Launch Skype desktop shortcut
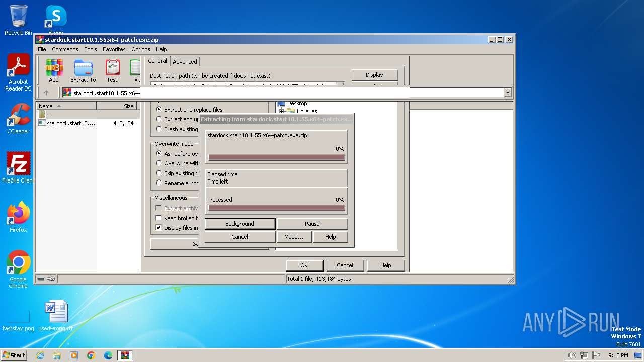Viewport: 644px width, 362px height. [x=55, y=20]
